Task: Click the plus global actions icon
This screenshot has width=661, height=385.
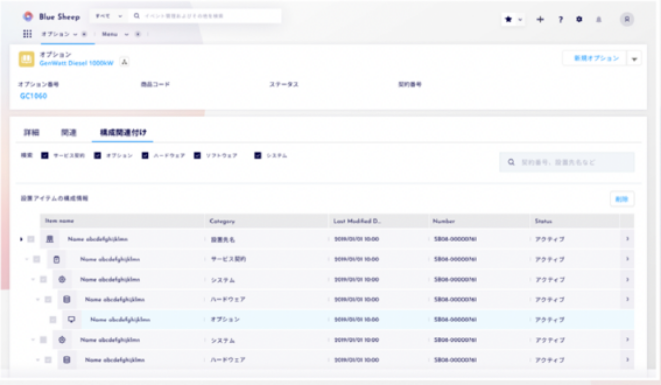Action: coord(540,19)
